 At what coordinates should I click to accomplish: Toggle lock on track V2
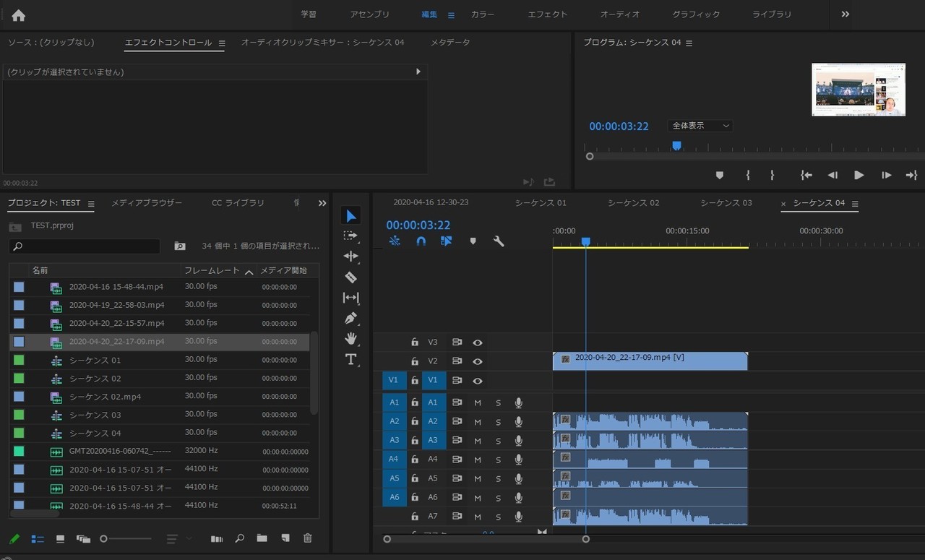pyautogui.click(x=415, y=361)
